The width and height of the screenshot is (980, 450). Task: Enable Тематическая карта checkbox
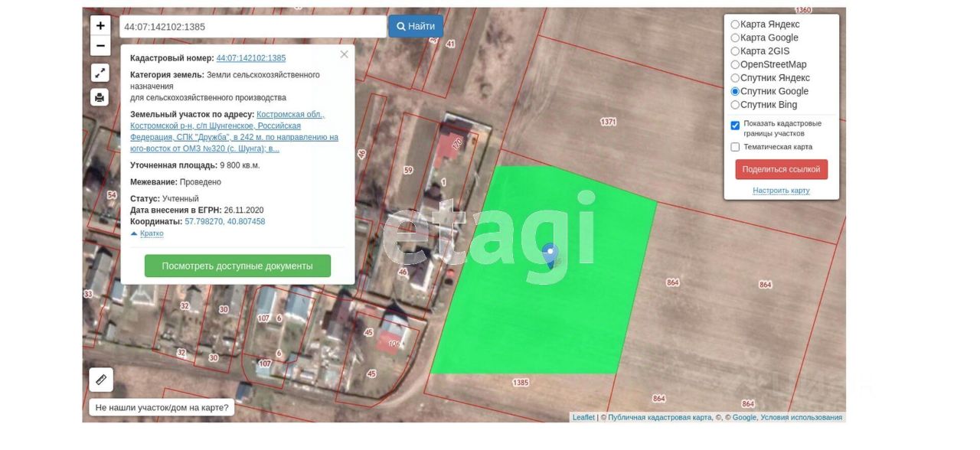(x=735, y=147)
